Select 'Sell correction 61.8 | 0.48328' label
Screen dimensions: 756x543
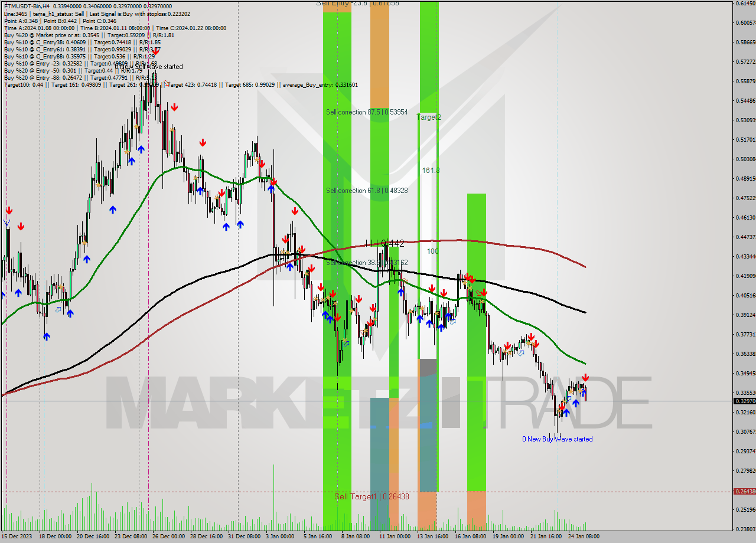pyautogui.click(x=367, y=191)
